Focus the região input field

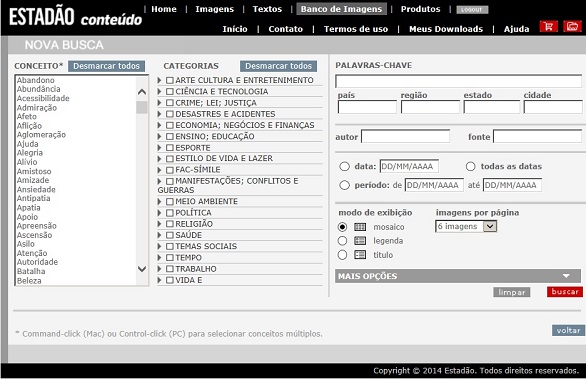[x=430, y=107]
